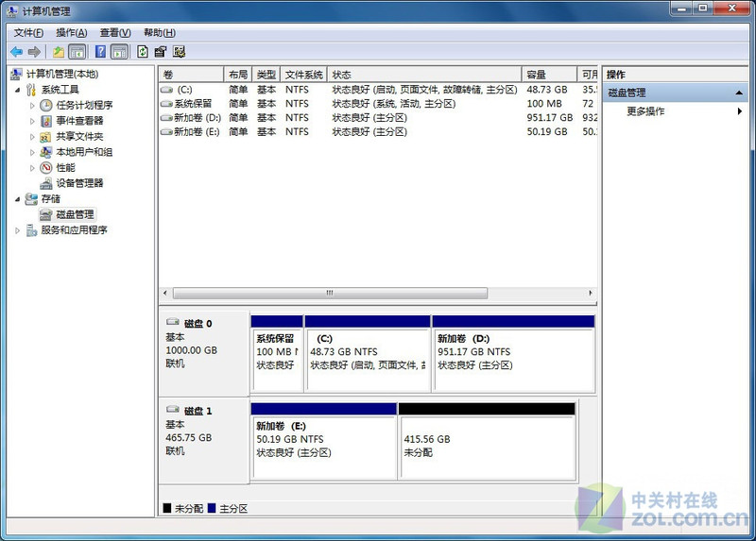Select the 415.56 GB 未分配 space block
The image size is (756, 541).
487,441
